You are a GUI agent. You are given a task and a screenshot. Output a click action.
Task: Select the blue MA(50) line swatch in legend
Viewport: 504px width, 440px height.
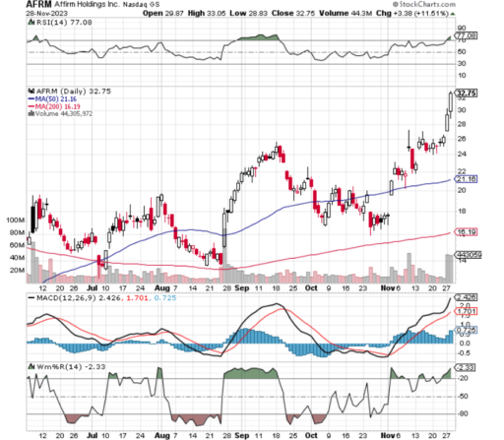(x=31, y=98)
